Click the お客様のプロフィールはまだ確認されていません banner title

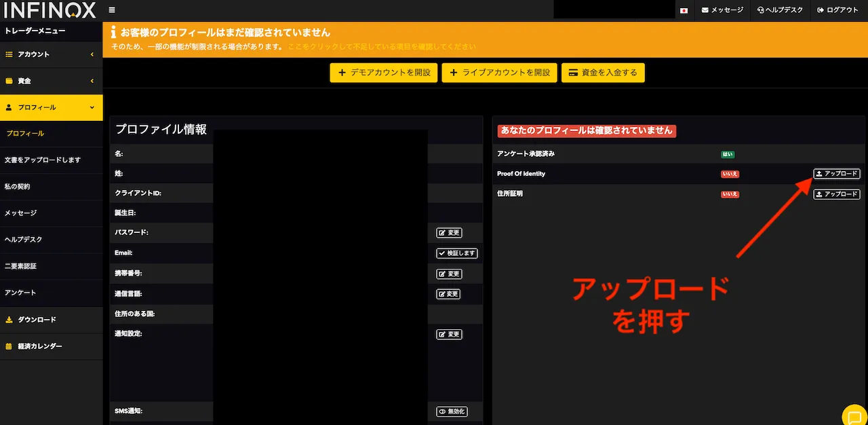pyautogui.click(x=225, y=32)
